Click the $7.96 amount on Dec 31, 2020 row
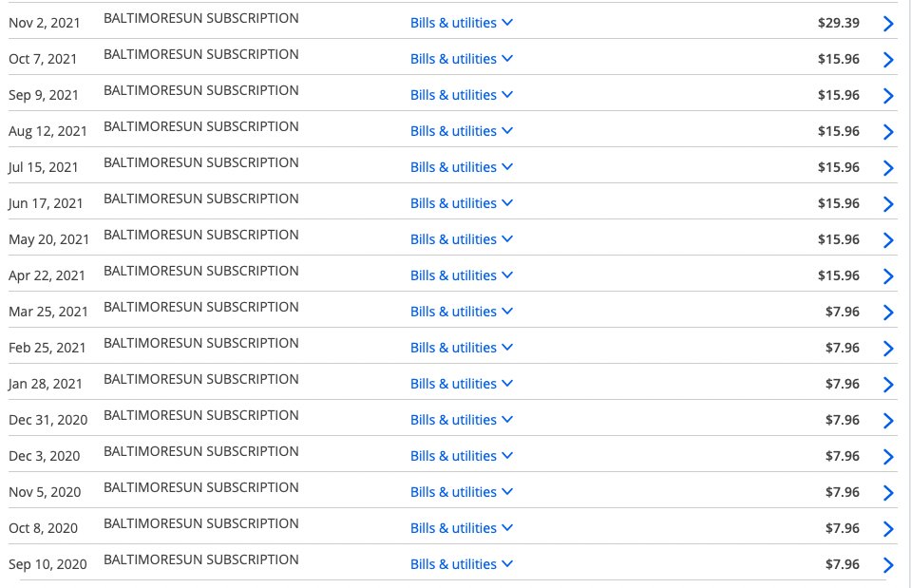 point(843,420)
